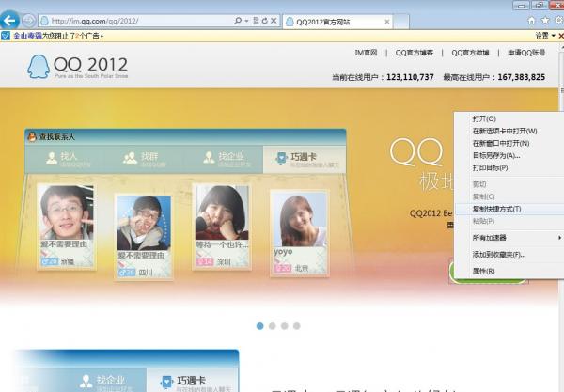Select the first blue carousel dot
This screenshot has height=392, width=564.
click(260, 326)
